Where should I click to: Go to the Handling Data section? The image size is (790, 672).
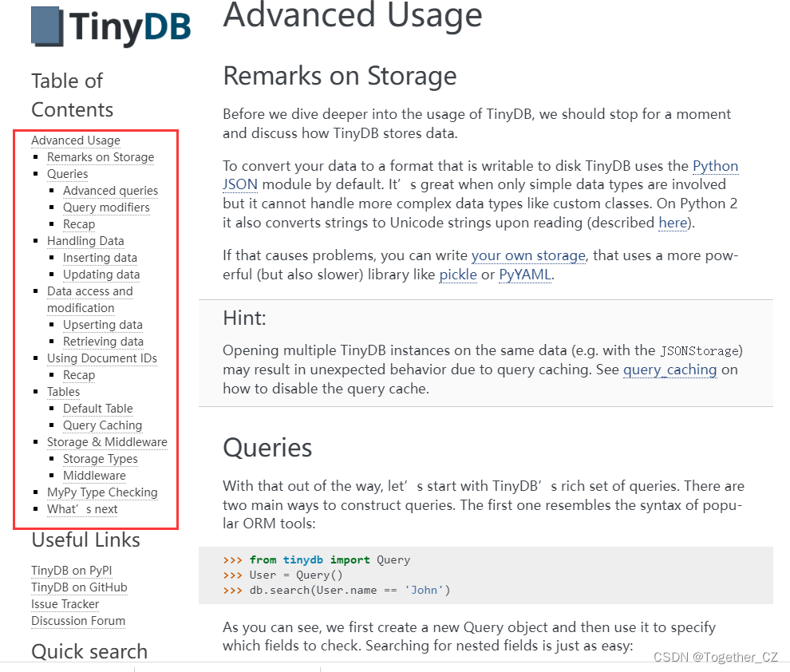click(85, 240)
